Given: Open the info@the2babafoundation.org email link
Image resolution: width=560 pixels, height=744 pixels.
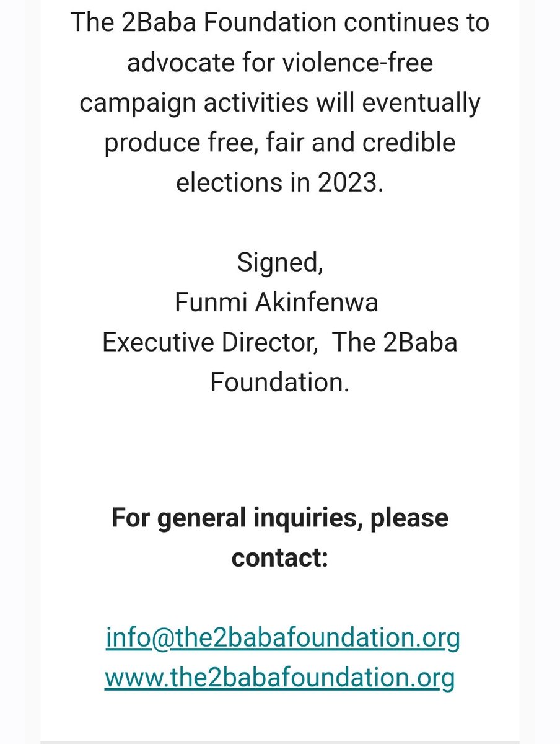Looking at the screenshot, I should point(282,638).
